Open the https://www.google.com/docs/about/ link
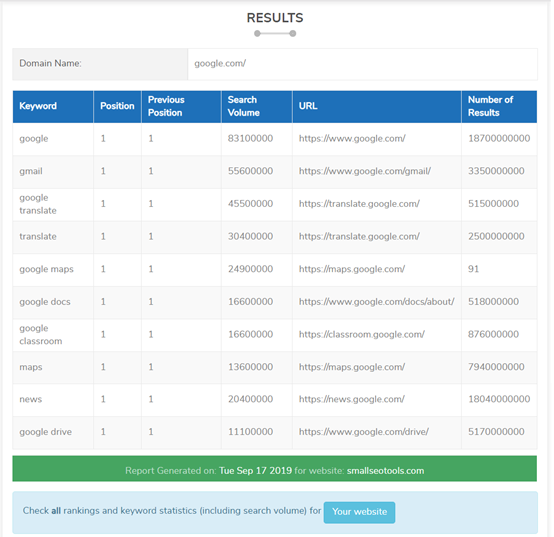 pyautogui.click(x=377, y=302)
